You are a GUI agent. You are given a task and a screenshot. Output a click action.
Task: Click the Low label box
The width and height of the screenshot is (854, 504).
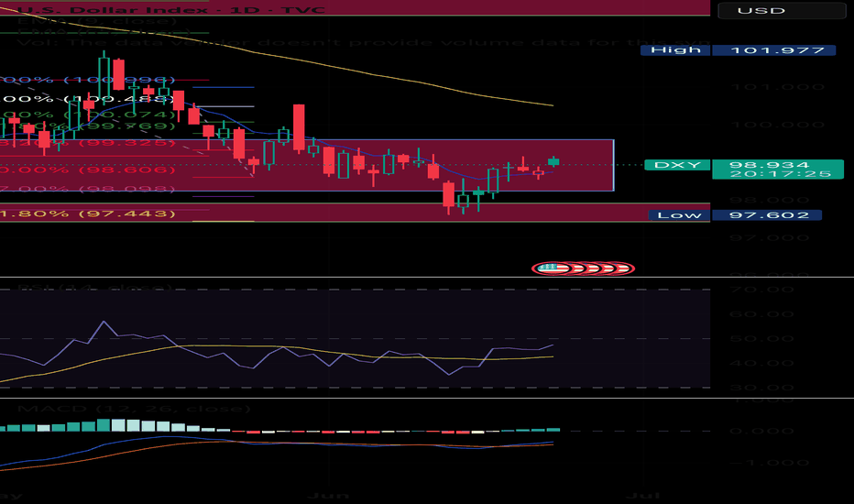coord(679,215)
